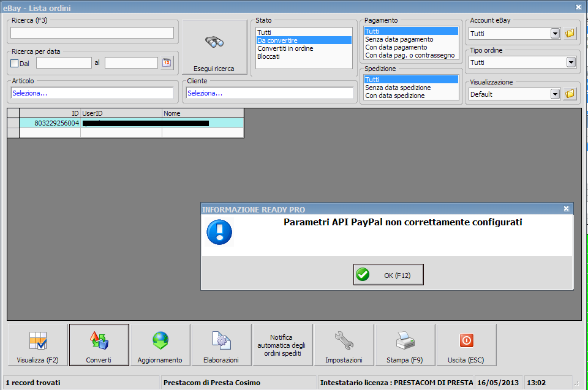Viewport: 588px width, 390px height.
Task: Click the Intestatario licenza status entry
Action: 396,383
